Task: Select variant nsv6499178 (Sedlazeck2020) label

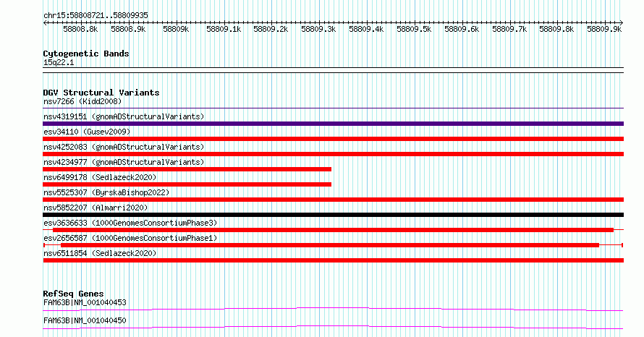Action: 100,177
